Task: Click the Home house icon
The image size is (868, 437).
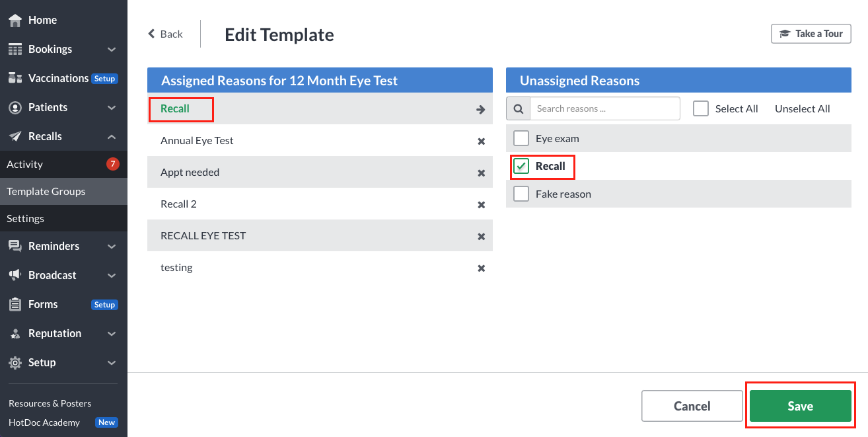Action: click(15, 20)
